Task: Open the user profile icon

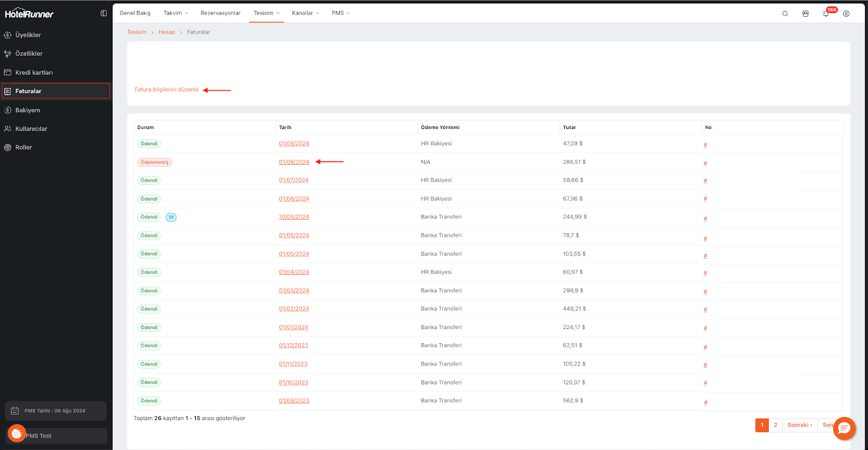Action: coord(846,14)
